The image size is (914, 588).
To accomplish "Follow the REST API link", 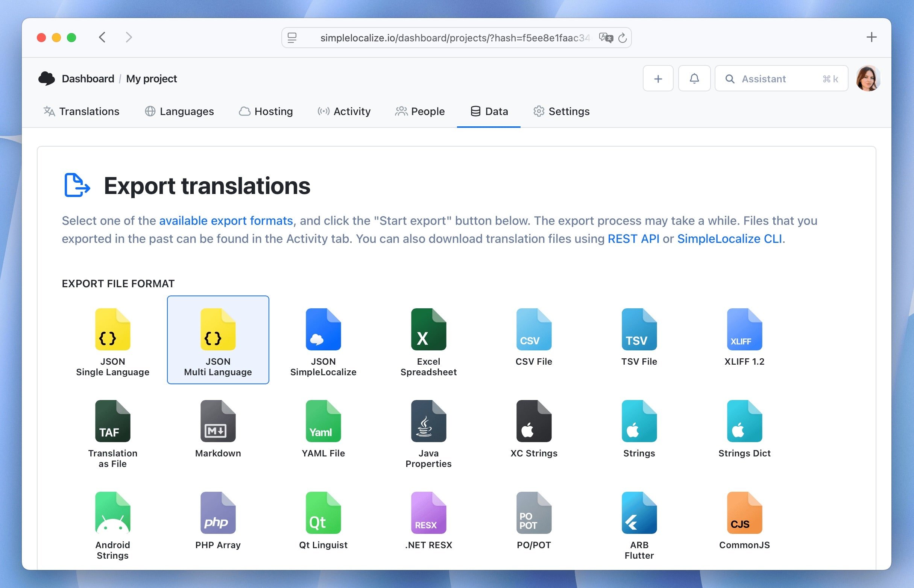I will [634, 239].
